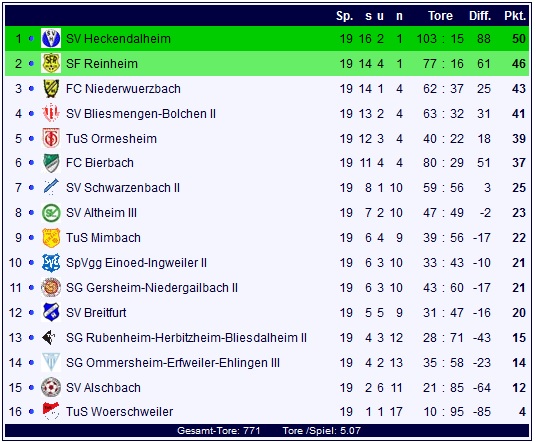Click the SV Heckendalheim club crest
Image resolution: width=536 pixels, height=442 pixels.
point(51,38)
